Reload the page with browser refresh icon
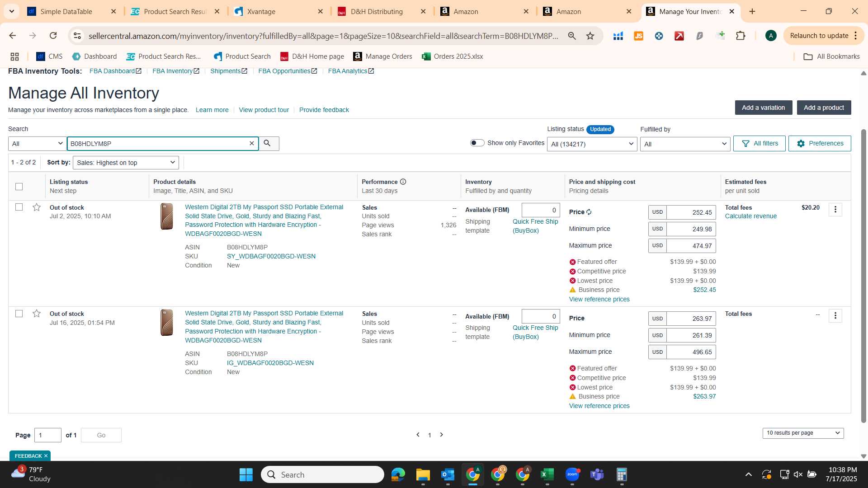 click(x=53, y=36)
